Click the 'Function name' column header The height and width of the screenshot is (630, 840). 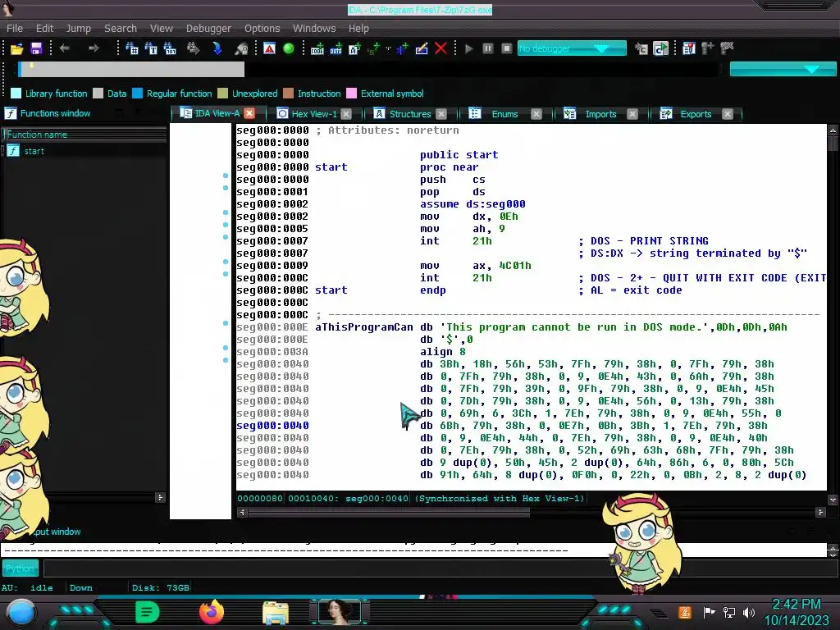pyautogui.click(x=84, y=135)
